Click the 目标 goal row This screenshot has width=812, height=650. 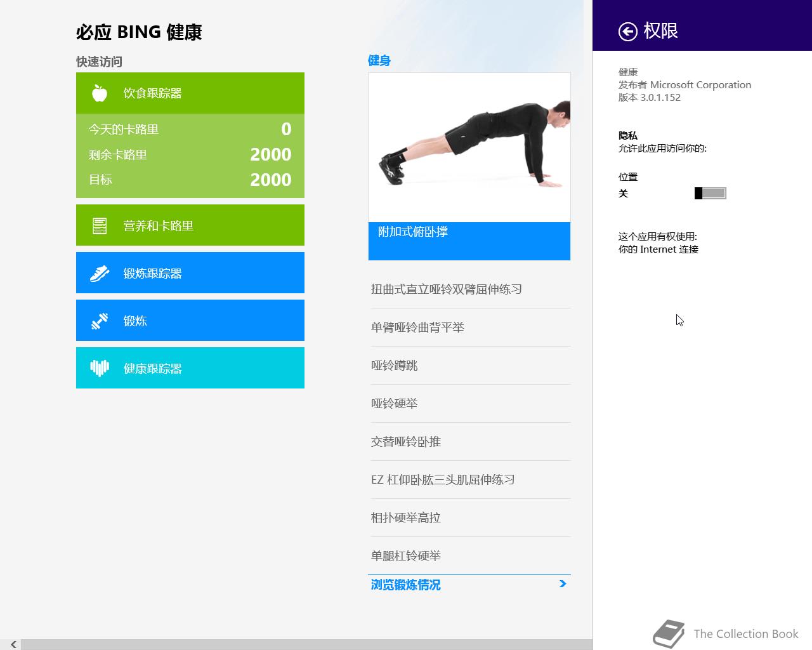[190, 180]
